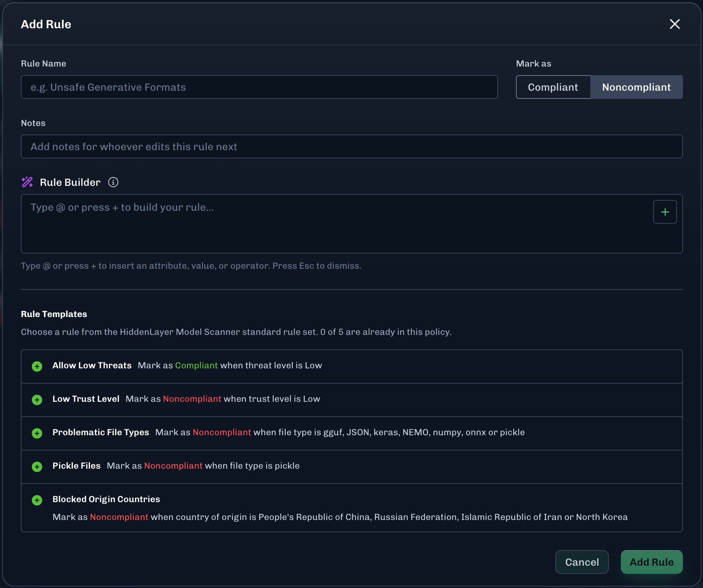Image resolution: width=703 pixels, height=588 pixels.
Task: Click the 'Rule Builder' section label
Action: 70,182
